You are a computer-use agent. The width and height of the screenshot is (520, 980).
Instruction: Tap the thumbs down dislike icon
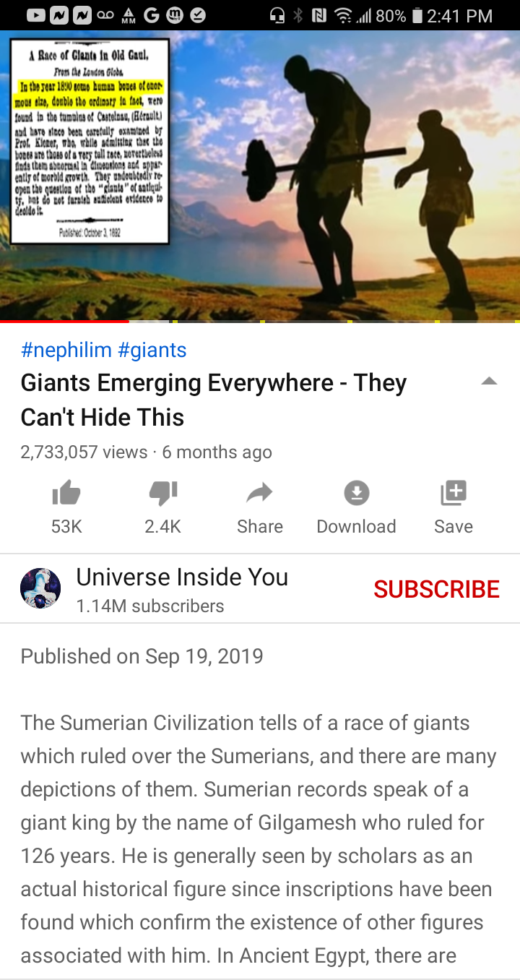click(x=162, y=494)
